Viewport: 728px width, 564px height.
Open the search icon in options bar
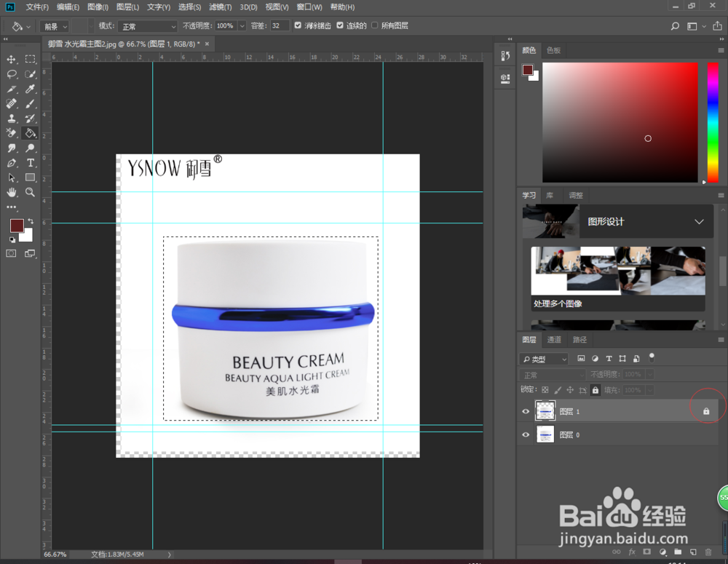click(675, 26)
